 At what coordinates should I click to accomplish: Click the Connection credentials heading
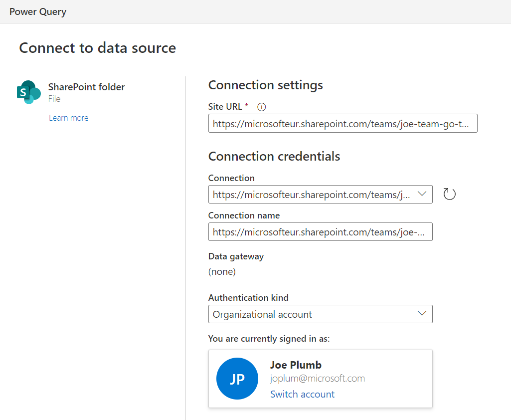click(x=274, y=157)
